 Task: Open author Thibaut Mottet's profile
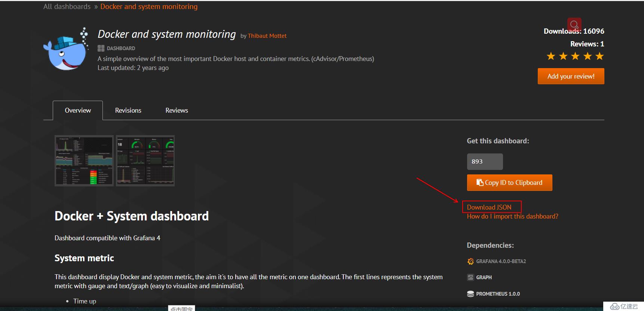tap(267, 36)
